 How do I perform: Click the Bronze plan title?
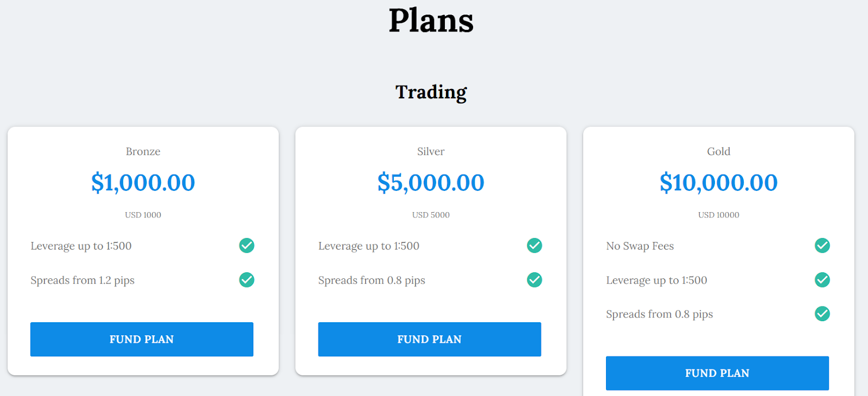pos(143,151)
